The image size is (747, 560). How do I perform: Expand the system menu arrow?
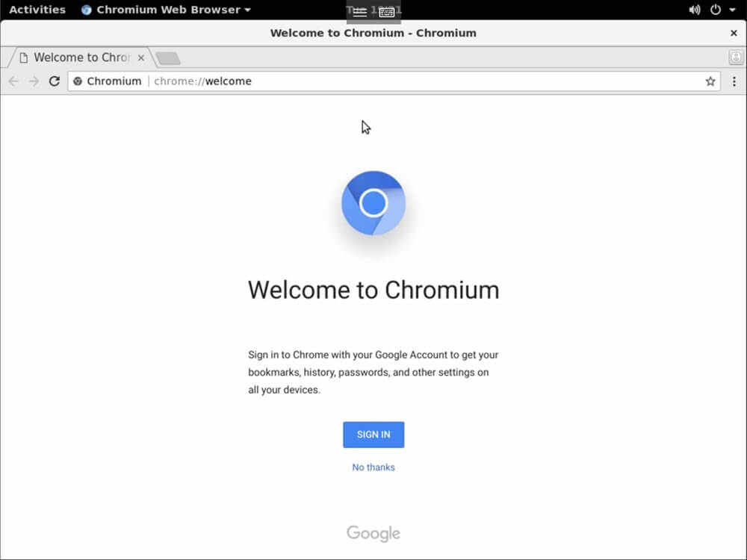pyautogui.click(x=733, y=10)
